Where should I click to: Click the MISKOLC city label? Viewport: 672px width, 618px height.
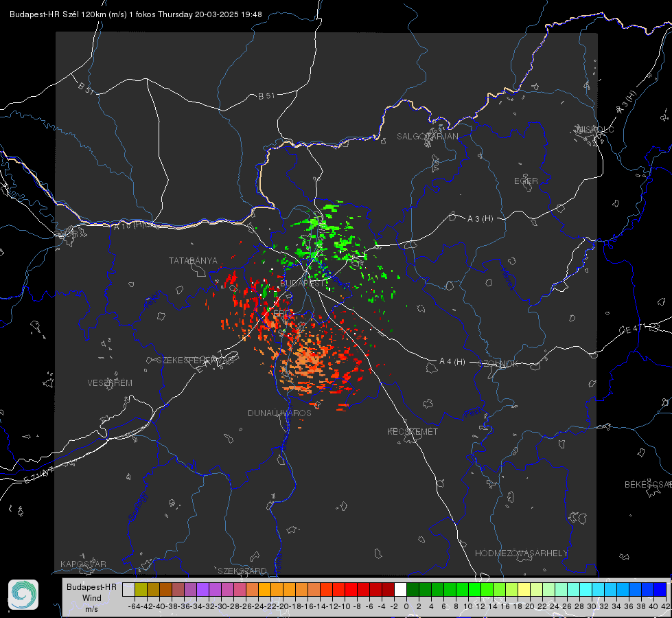point(595,129)
